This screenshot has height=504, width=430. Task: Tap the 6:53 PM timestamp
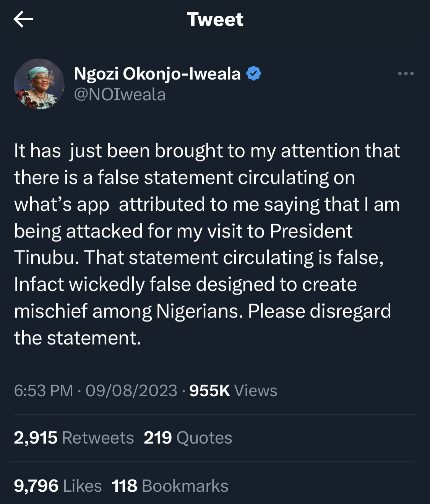pos(43,390)
